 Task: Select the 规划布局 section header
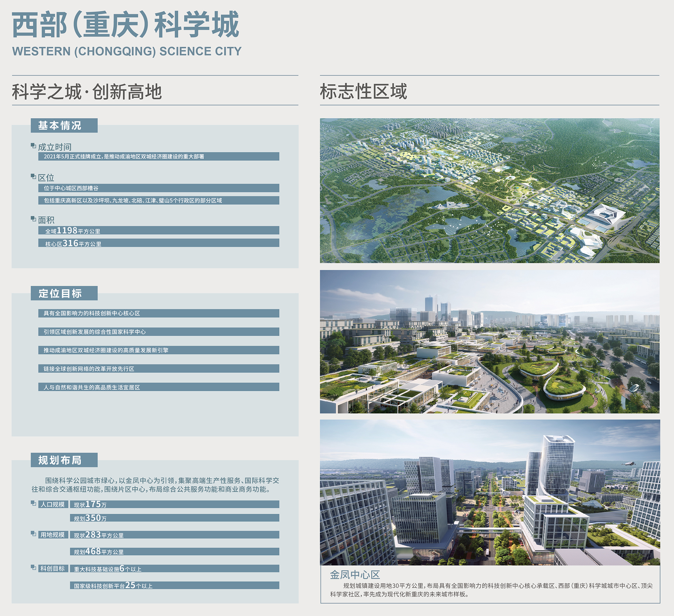[x=64, y=460]
